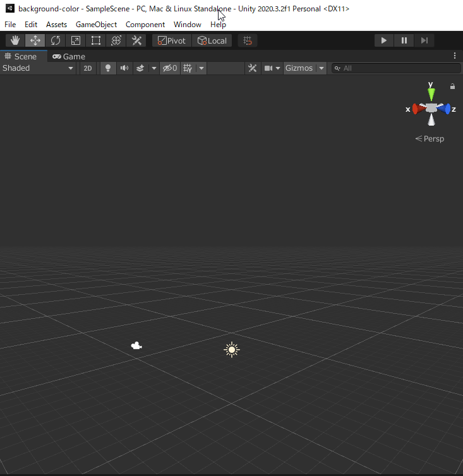463x476 pixels.
Task: Open the File menu
Action: tap(10, 24)
